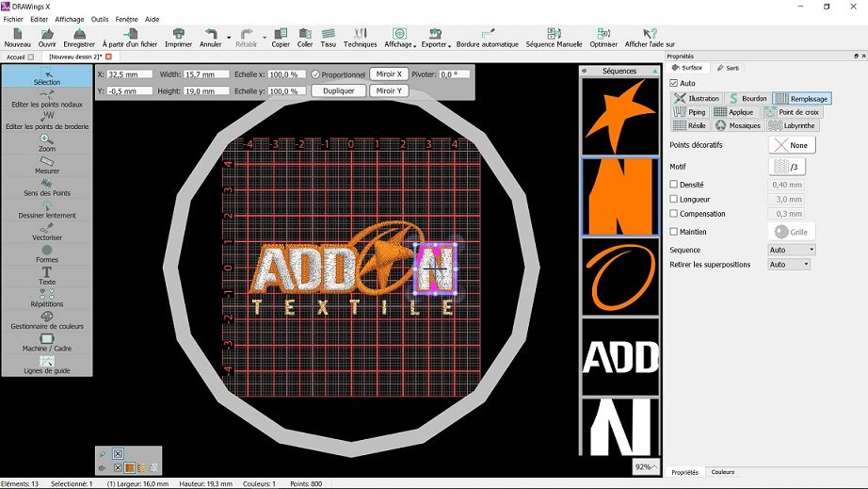Select Point de croix stitch type

(793, 112)
